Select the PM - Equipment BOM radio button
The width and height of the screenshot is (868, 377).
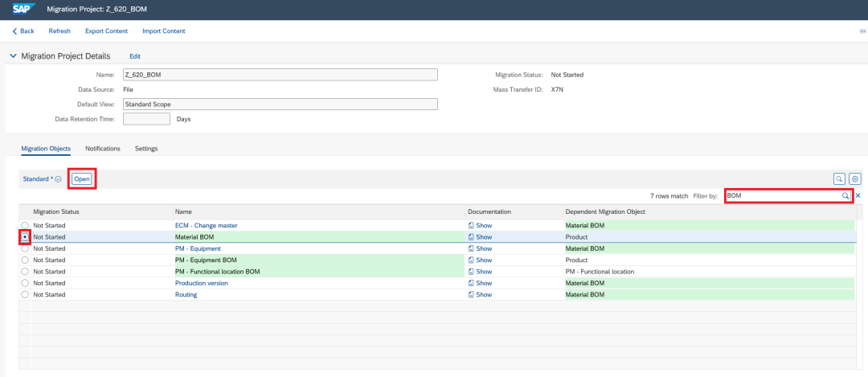click(25, 260)
